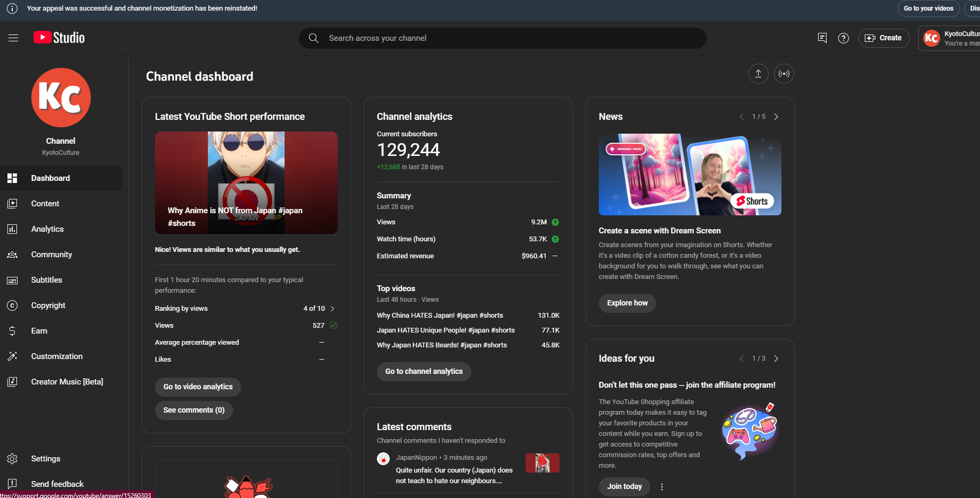Click Go to video analytics button
This screenshot has width=980, height=498.
pyautogui.click(x=198, y=387)
